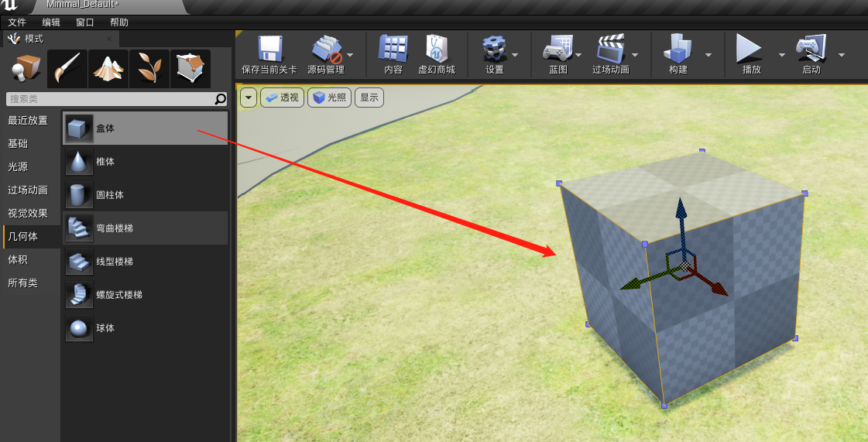Open the 虚幻商城 marketplace icon

[437, 49]
